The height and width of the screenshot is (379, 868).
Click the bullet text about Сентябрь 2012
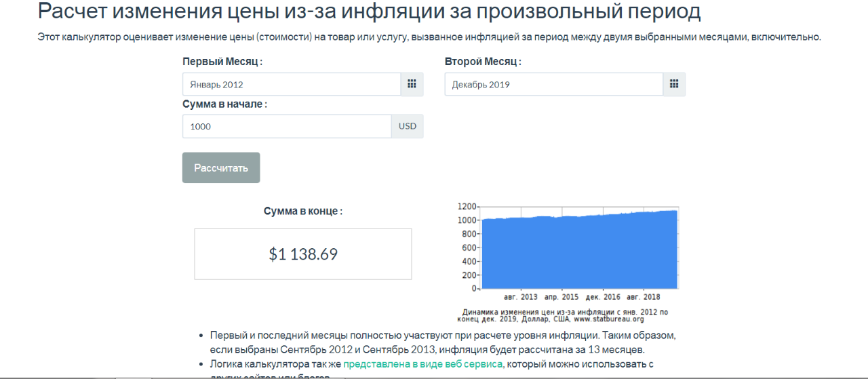(x=443, y=342)
